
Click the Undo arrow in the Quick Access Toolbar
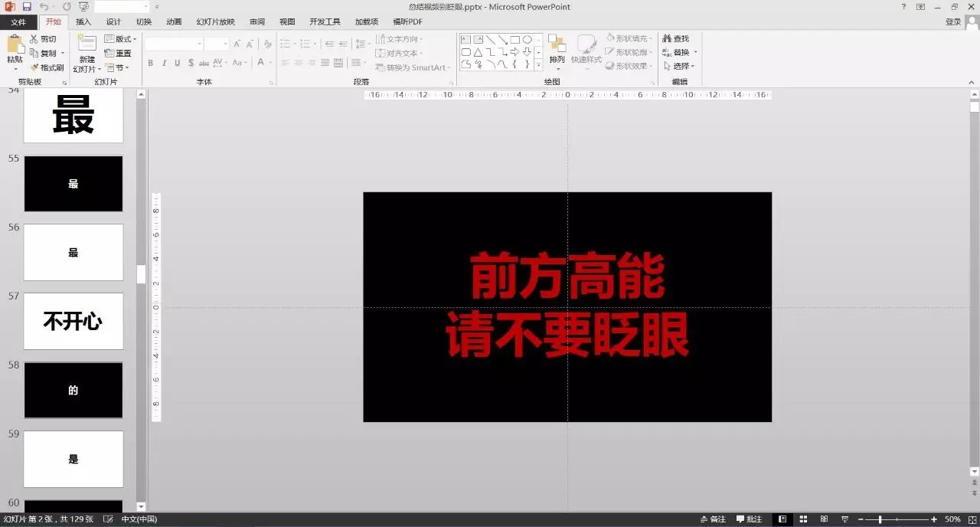pyautogui.click(x=44, y=6)
